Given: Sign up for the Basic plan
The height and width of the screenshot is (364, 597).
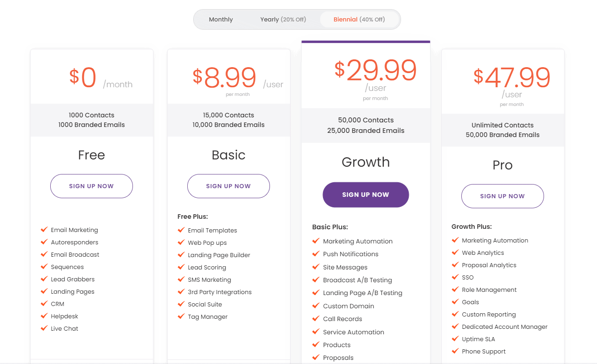Looking at the screenshot, I should (228, 186).
